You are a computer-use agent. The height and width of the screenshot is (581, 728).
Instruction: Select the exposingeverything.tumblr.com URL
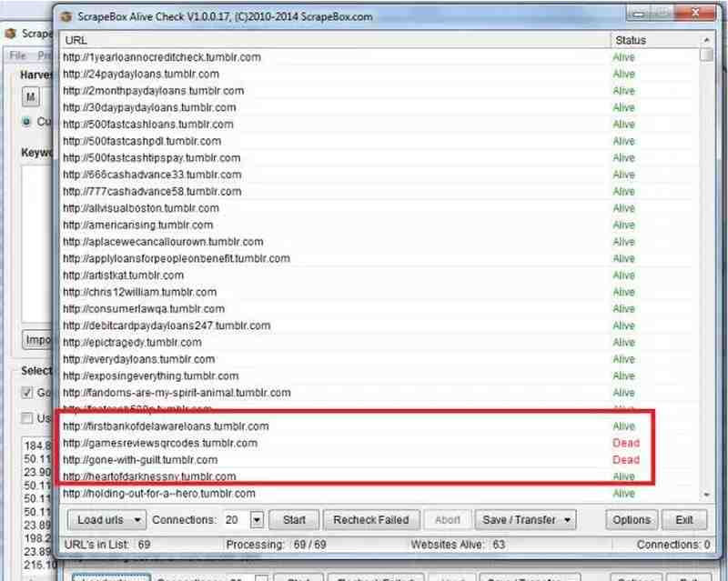coord(151,376)
